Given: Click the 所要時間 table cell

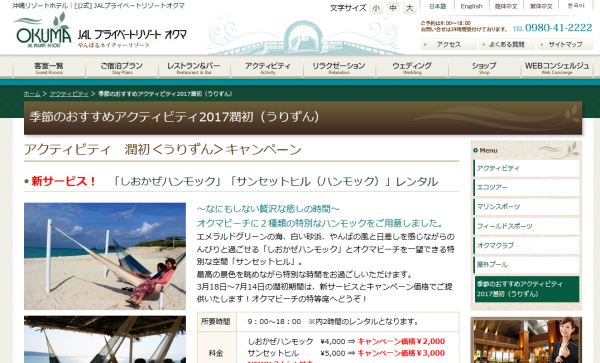Looking at the screenshot, I should coord(216,322).
